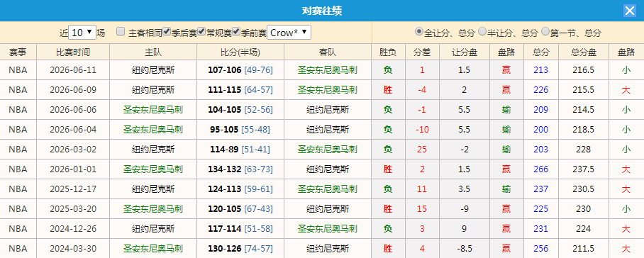Click total line 216.5 in first row
Image resolution: width=644 pixels, height=258 pixels.
584,70
